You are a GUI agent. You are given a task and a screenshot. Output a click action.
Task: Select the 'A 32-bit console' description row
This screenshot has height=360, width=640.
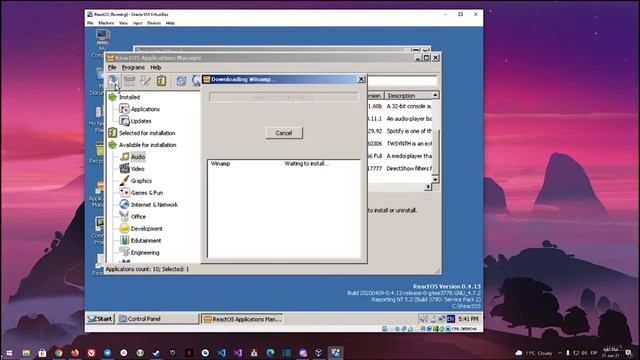coord(409,106)
